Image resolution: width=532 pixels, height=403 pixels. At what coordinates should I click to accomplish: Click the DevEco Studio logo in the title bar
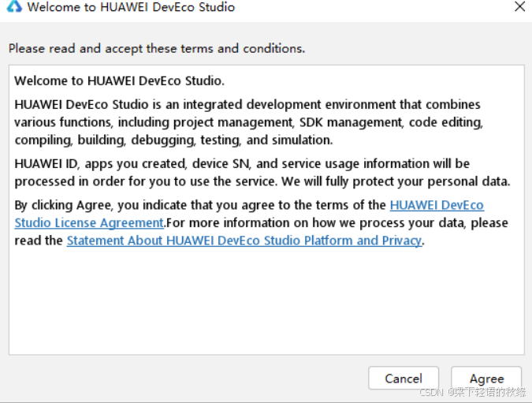[14, 6]
